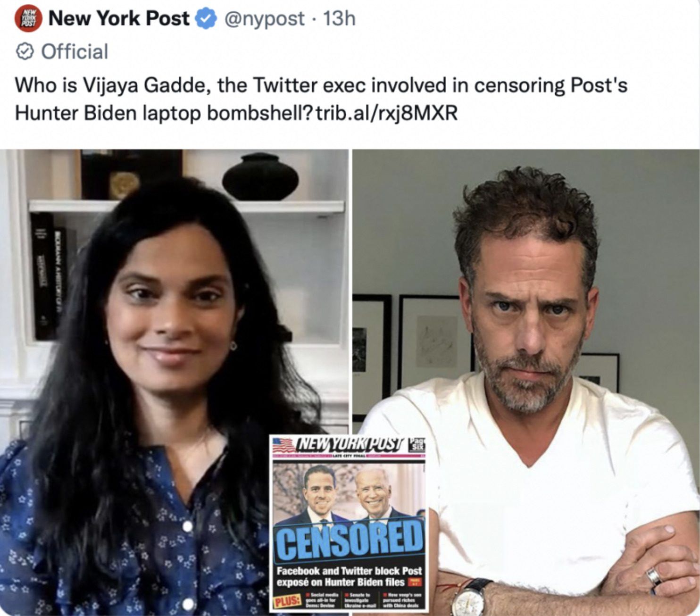Click the blue verified checkmark badge
Image resolution: width=700 pixels, height=616 pixels.
tap(206, 19)
